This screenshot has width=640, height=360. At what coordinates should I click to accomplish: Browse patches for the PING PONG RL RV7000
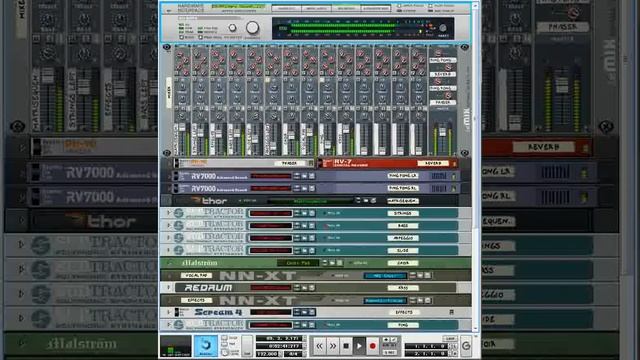(x=304, y=188)
